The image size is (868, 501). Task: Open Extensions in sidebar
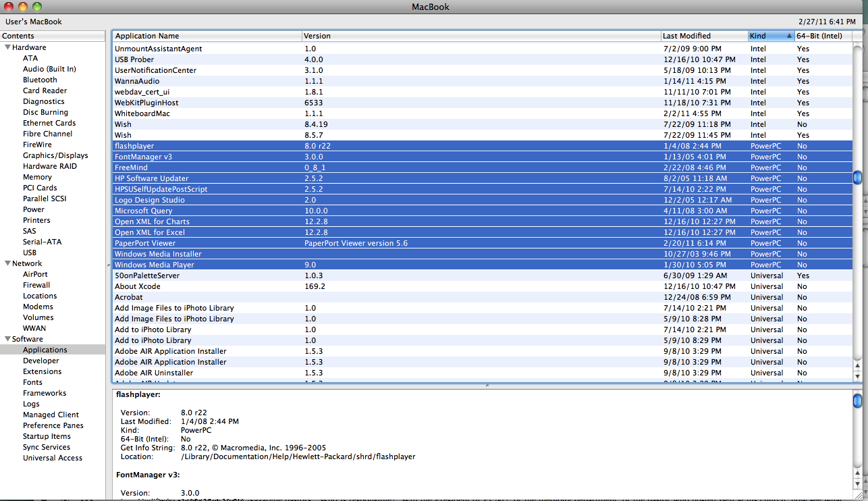[x=42, y=371]
